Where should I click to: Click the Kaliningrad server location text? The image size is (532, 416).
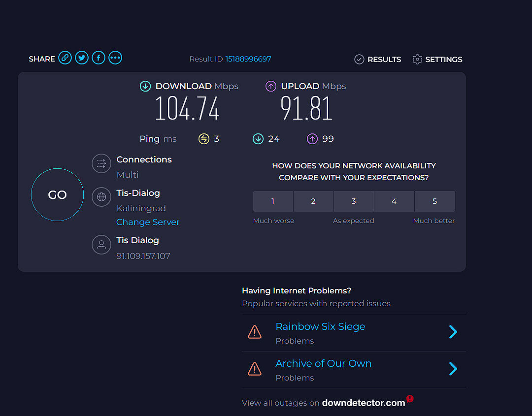tap(141, 208)
